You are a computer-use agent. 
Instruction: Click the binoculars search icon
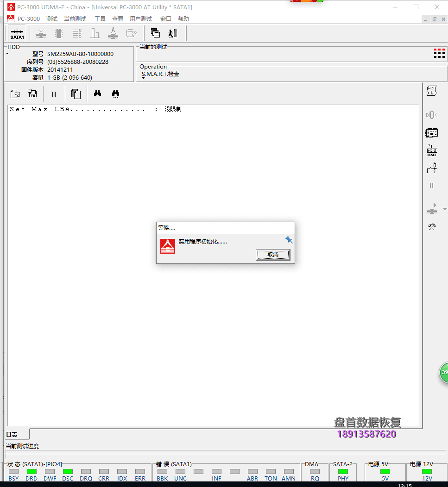click(x=98, y=94)
